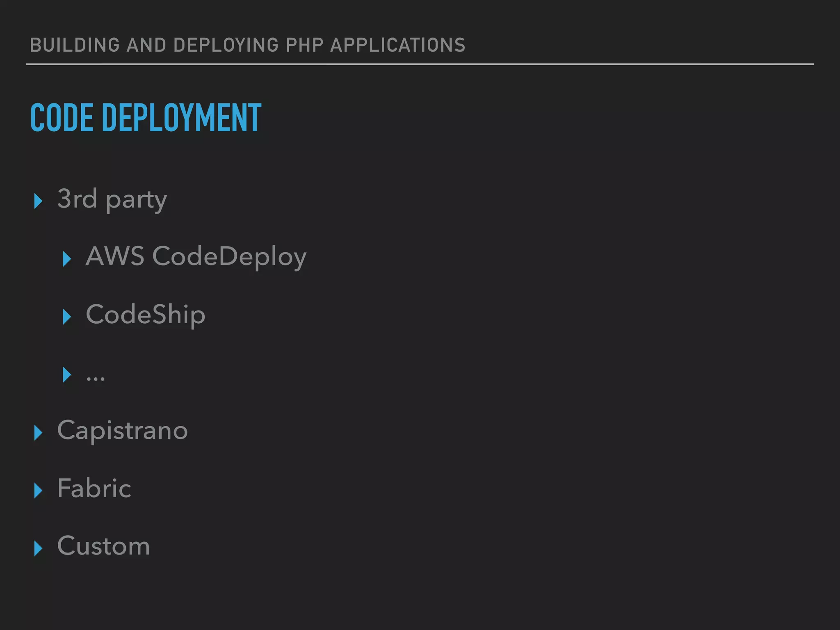This screenshot has width=840, height=630.
Task: Select the 'CodeShip' sub-bullet text
Action: [146, 315]
